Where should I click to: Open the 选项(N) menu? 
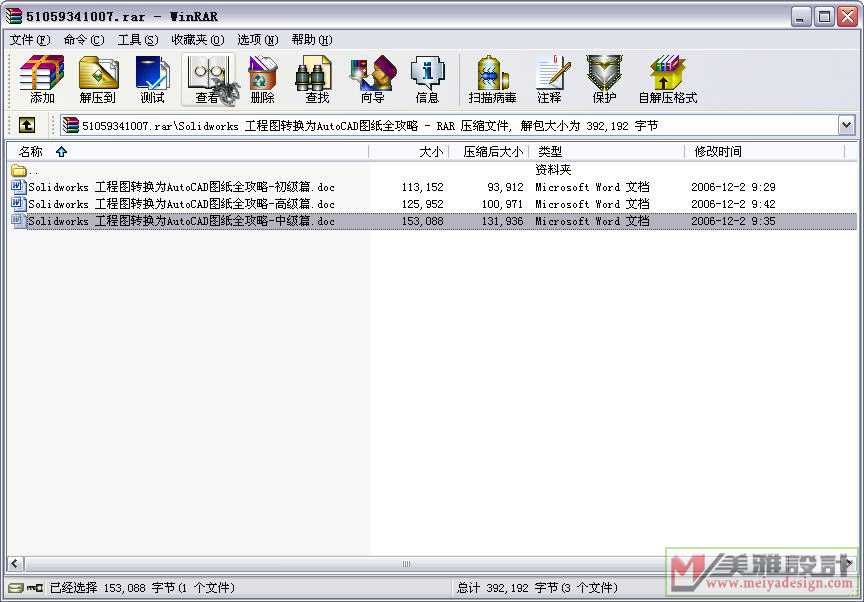click(257, 40)
